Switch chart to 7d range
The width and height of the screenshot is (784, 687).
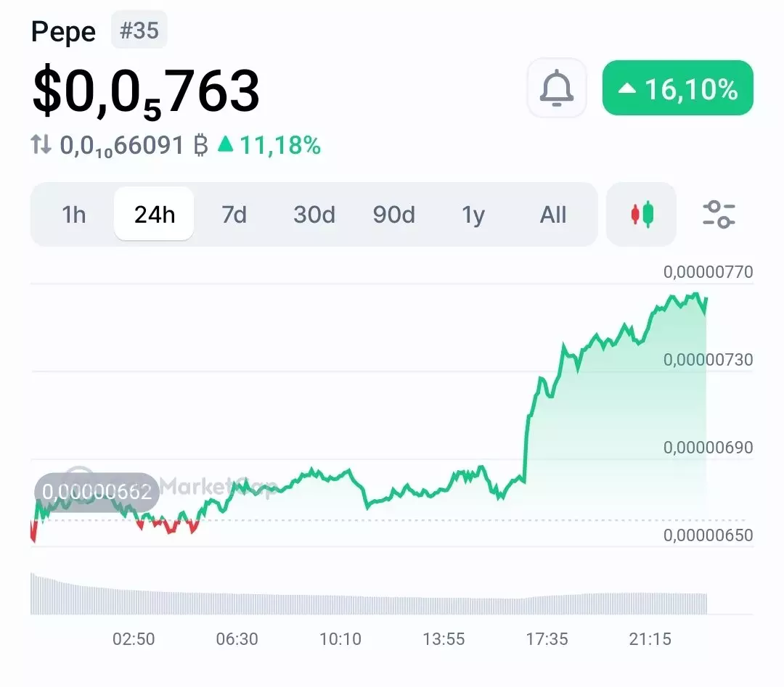click(234, 215)
